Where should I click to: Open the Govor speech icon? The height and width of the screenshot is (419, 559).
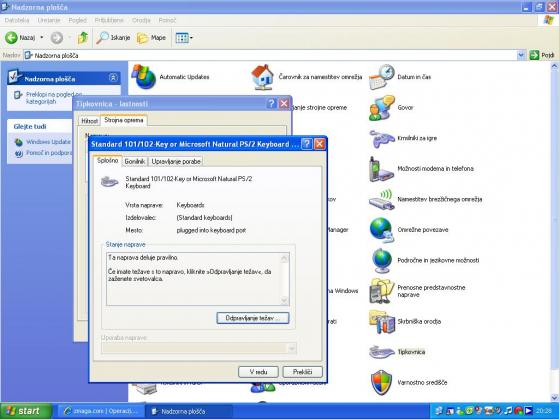(382, 107)
